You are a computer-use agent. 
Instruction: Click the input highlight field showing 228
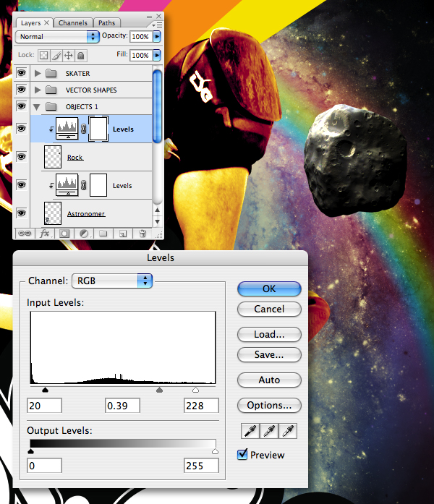coord(201,406)
